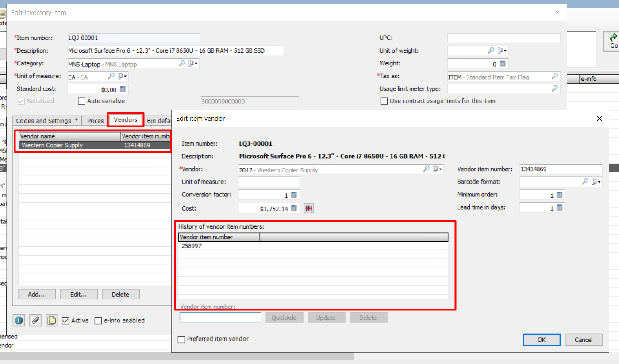Click Edit... vendor button
The height and width of the screenshot is (364, 619).
pyautogui.click(x=79, y=294)
